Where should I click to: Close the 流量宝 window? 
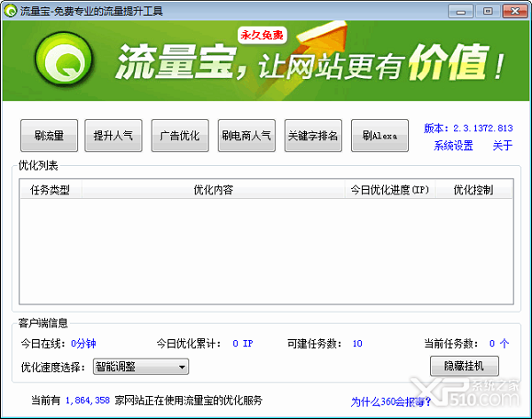point(514,12)
